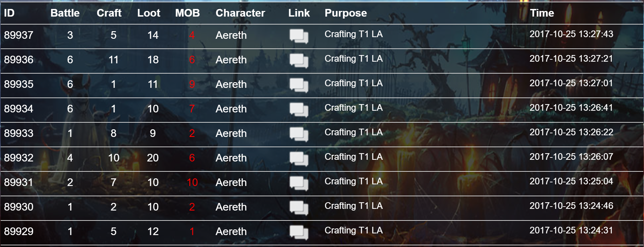Click timestamp 2017-10-25 13:24:31
This screenshot has height=247, width=644.
pos(571,230)
